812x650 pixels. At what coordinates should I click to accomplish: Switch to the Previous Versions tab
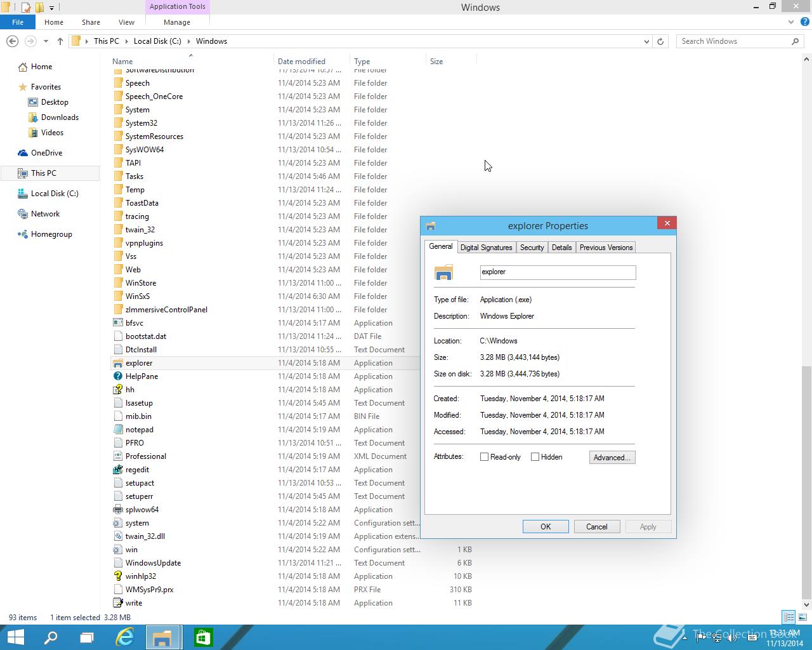(x=606, y=248)
